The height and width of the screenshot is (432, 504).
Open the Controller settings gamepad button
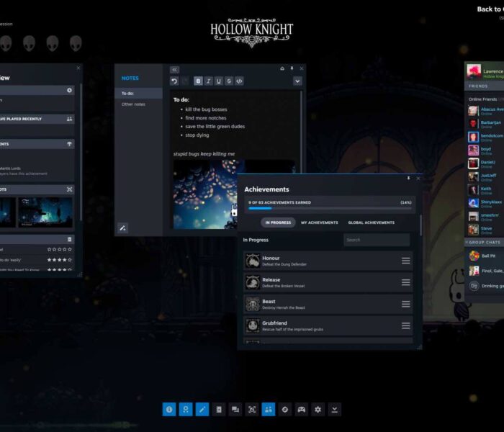(302, 409)
